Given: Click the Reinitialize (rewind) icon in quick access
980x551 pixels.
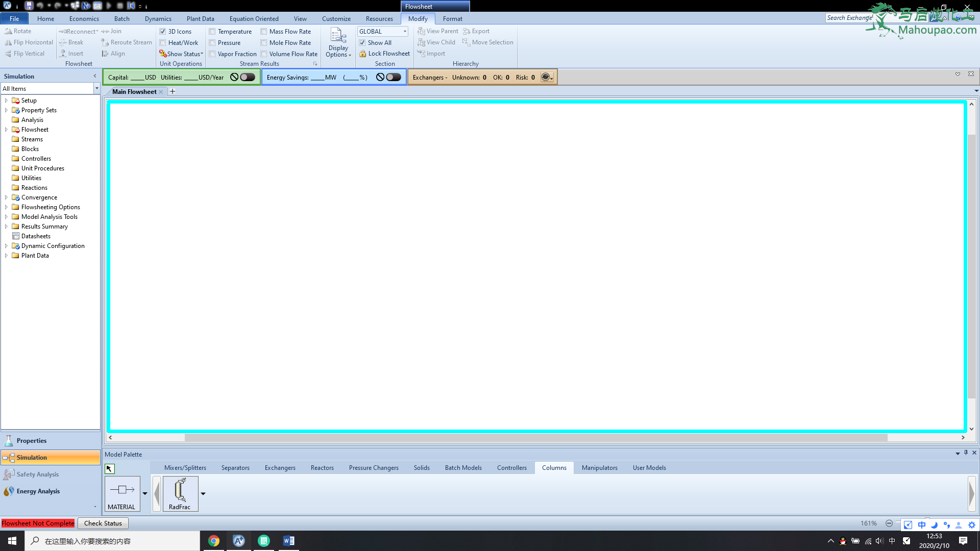Looking at the screenshot, I should click(x=131, y=6).
